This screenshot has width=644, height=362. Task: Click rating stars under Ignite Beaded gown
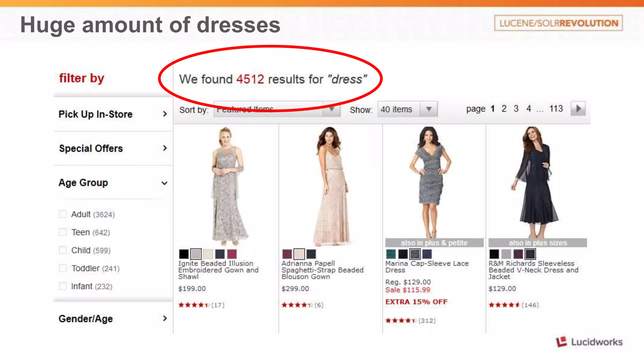194,305
